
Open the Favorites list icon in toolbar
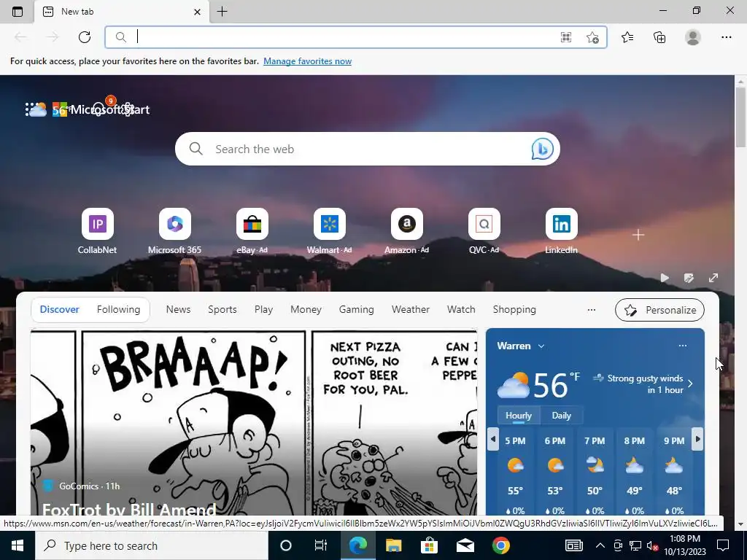click(627, 37)
